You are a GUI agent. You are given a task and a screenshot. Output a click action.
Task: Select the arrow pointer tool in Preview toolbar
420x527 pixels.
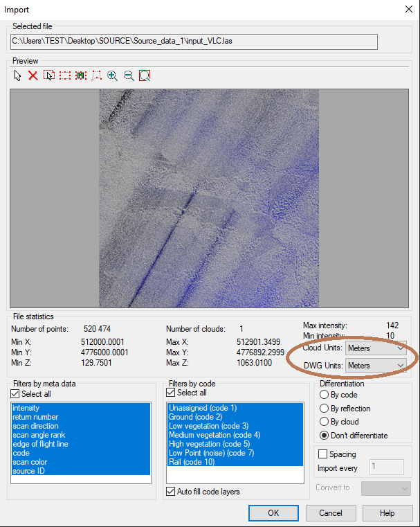[17, 75]
